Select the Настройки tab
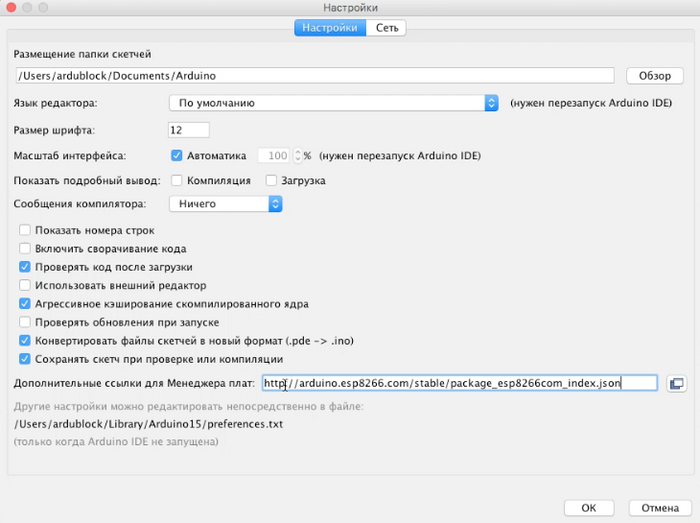This screenshot has width=700, height=523. point(327,28)
